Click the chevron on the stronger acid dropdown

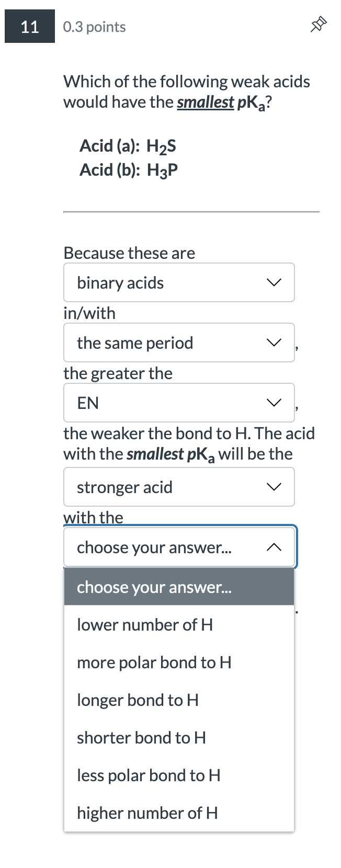point(274,487)
